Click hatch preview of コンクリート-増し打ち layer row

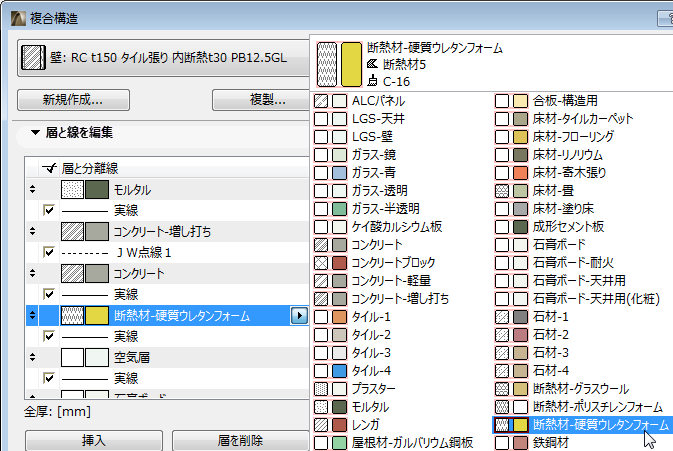[72, 232]
